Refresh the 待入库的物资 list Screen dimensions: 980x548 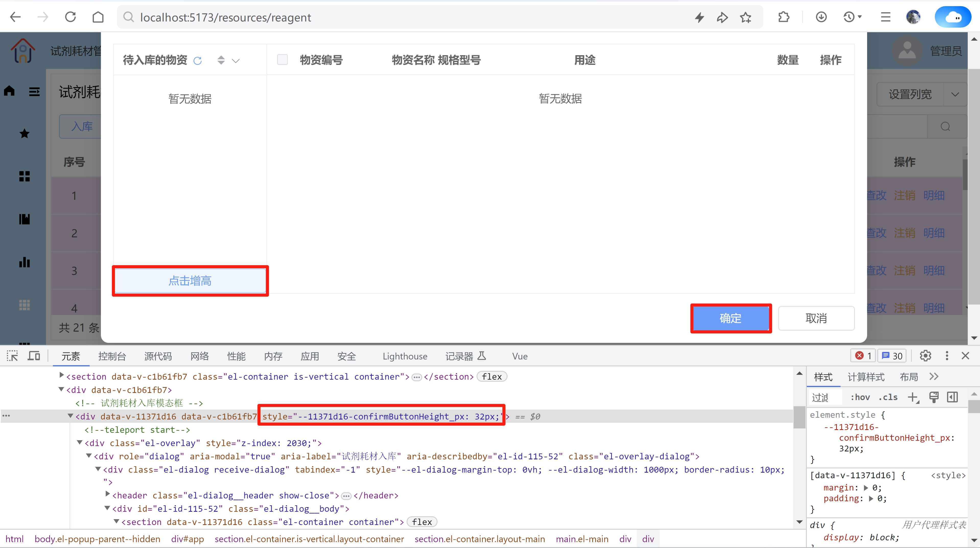pos(198,61)
